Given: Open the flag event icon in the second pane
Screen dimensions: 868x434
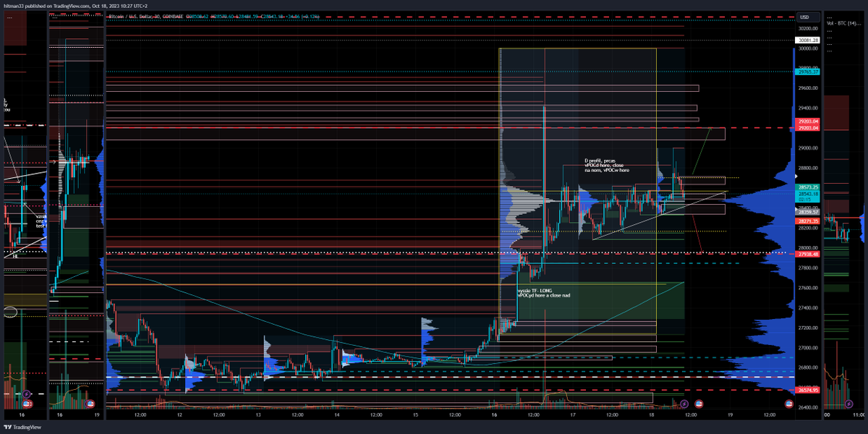Looking at the screenshot, I should (90, 403).
